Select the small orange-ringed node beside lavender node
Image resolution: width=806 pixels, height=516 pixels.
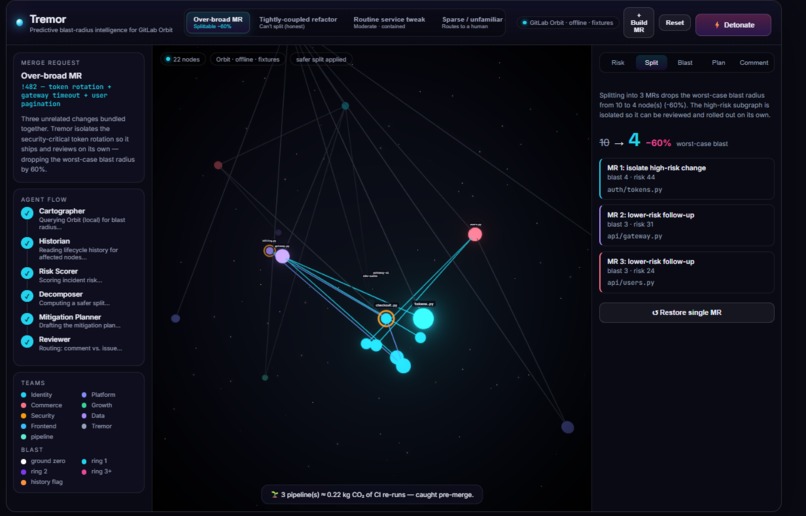click(269, 250)
